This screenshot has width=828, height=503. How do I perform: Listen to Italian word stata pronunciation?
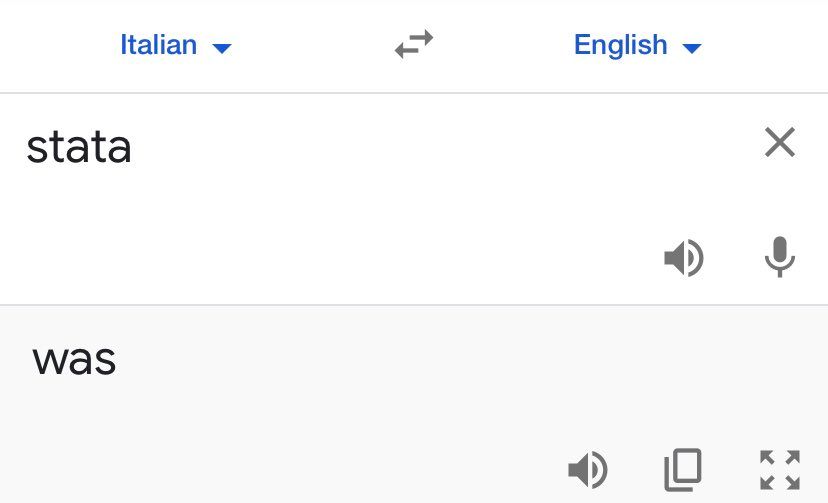click(684, 259)
